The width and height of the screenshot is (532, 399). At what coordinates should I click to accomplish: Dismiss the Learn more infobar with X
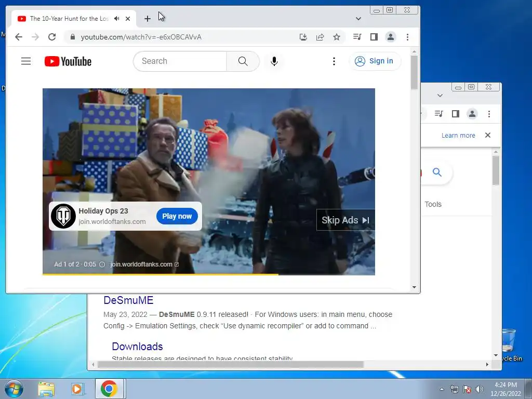pyautogui.click(x=488, y=135)
